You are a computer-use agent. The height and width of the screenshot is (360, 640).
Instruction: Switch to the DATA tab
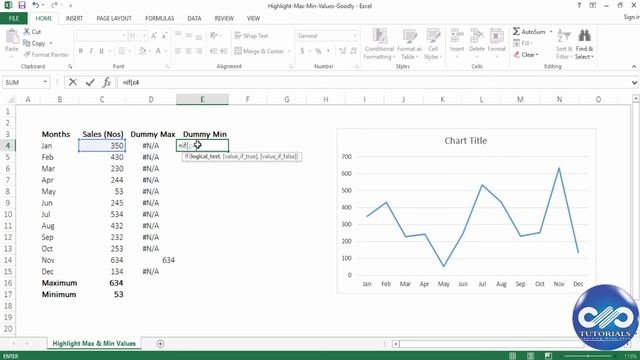tap(194, 18)
